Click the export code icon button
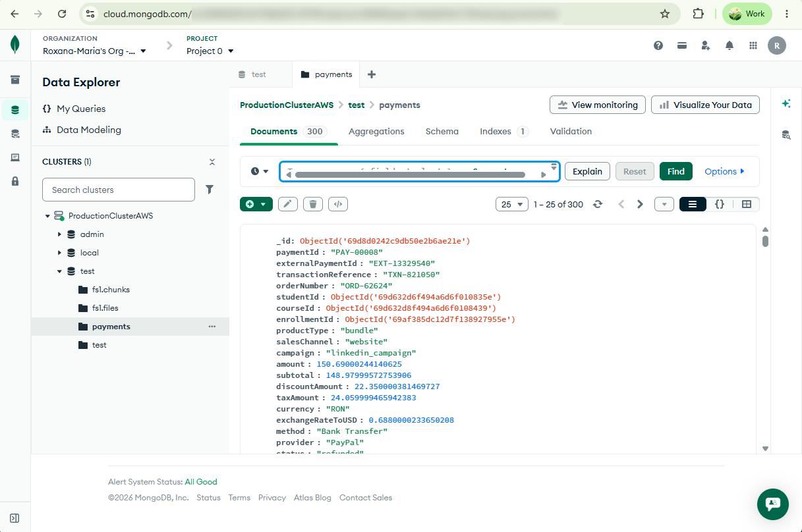Viewport: 802px width, 532px height. 338,204
